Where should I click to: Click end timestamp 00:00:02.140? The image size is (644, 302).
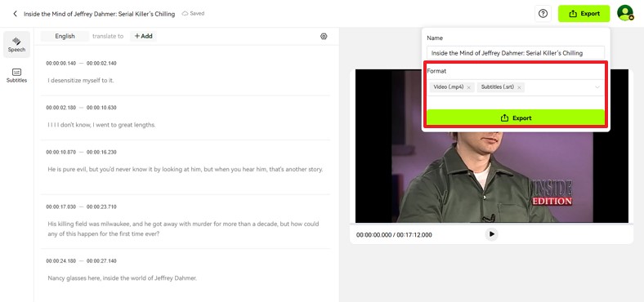pos(101,63)
